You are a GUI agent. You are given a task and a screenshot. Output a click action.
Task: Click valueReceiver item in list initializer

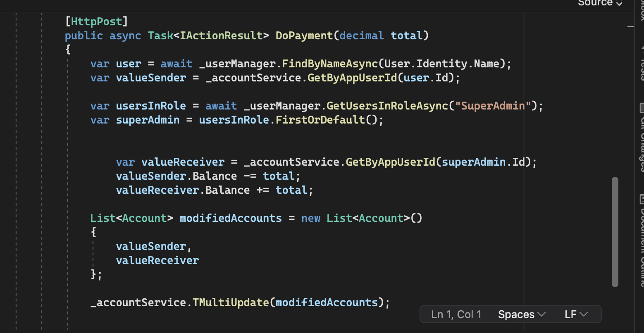pyautogui.click(x=157, y=260)
